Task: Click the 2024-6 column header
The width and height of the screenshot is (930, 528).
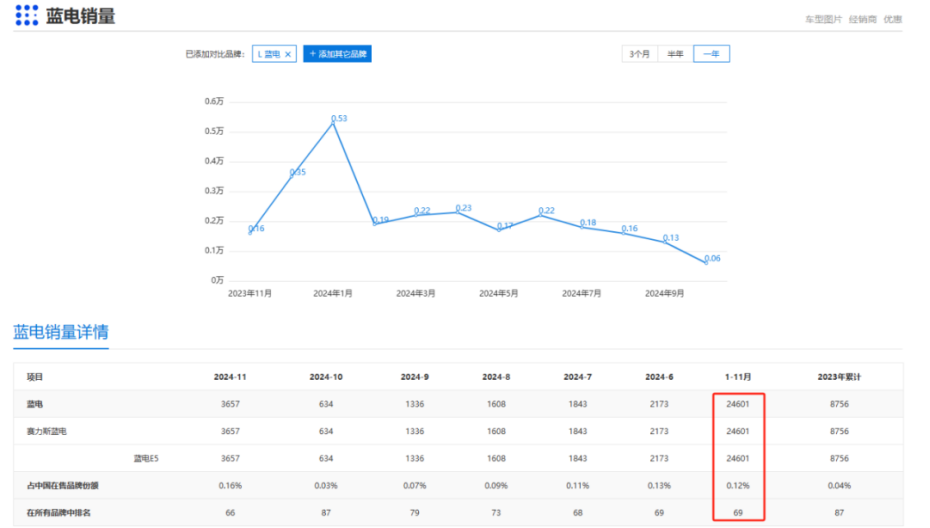Action: (659, 377)
